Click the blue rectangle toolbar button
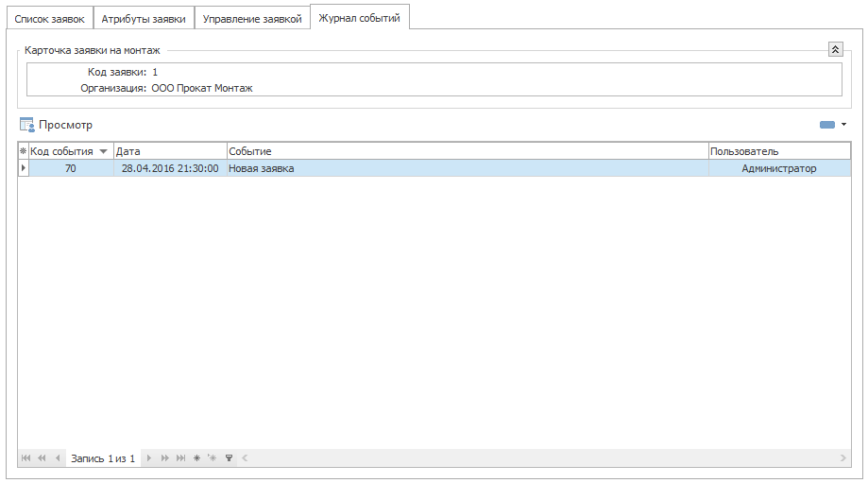Viewport: 868px width, 483px height. [x=827, y=125]
